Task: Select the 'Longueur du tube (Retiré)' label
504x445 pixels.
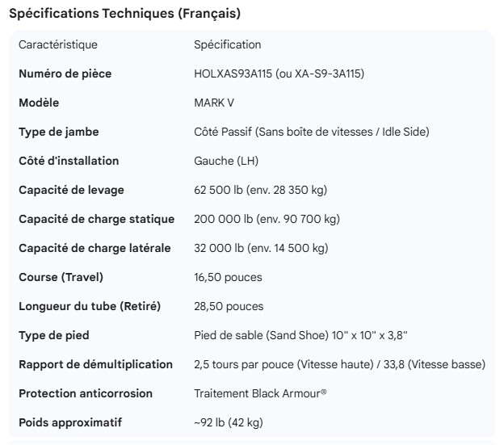Action: (x=90, y=306)
